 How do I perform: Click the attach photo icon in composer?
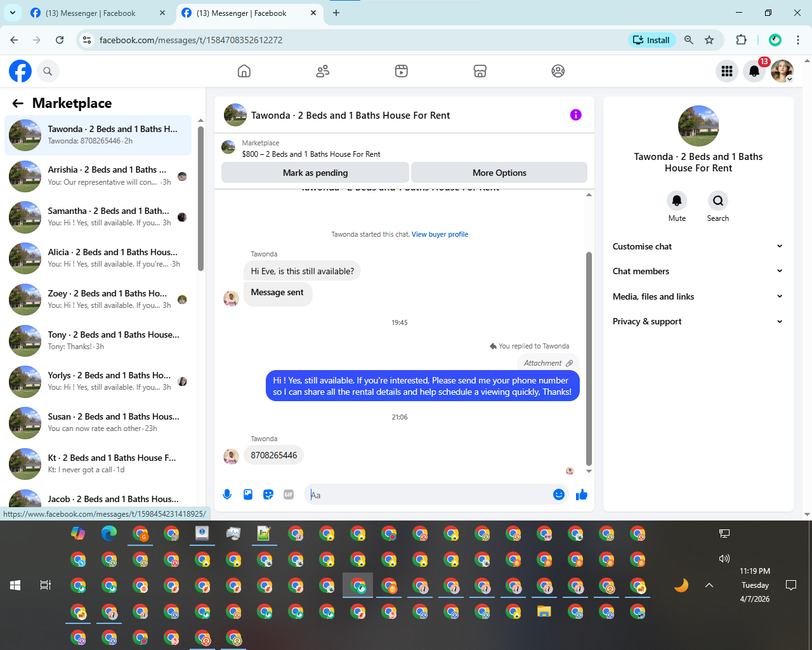[248, 494]
